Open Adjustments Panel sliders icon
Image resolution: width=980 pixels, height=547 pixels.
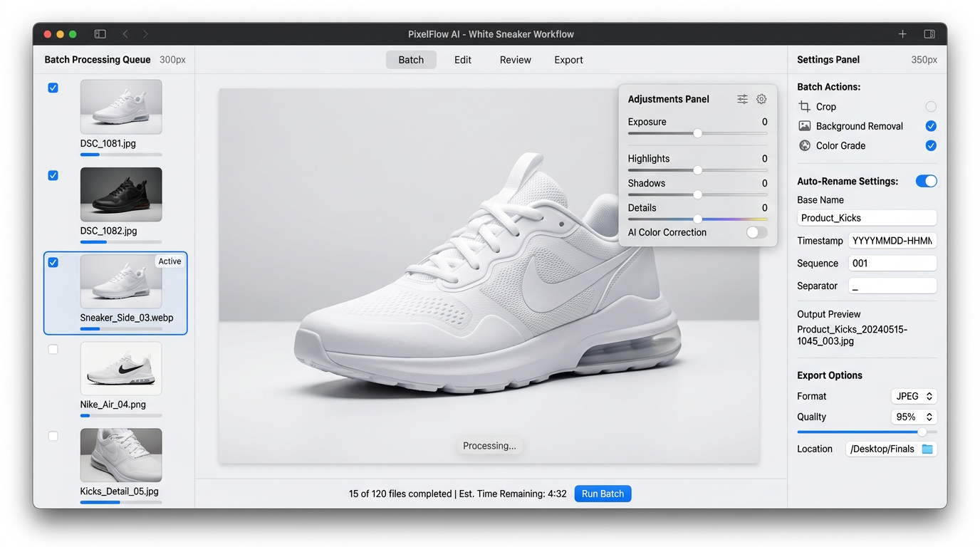(x=742, y=99)
